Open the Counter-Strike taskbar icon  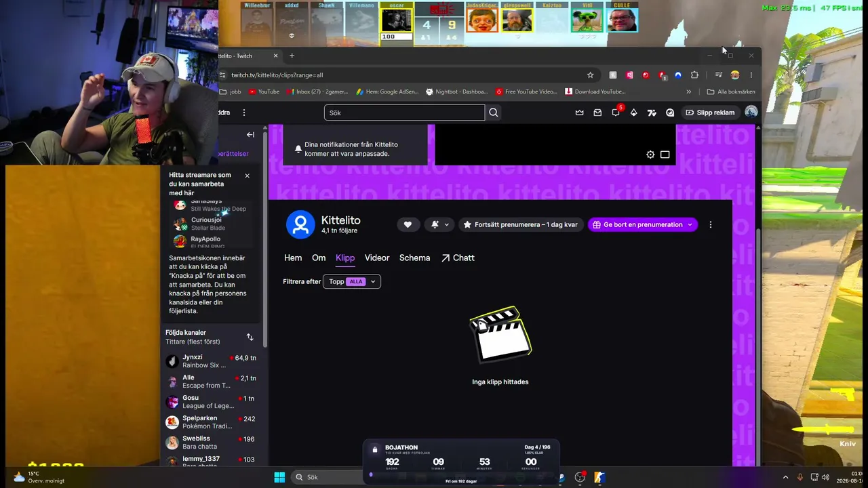coord(599,477)
